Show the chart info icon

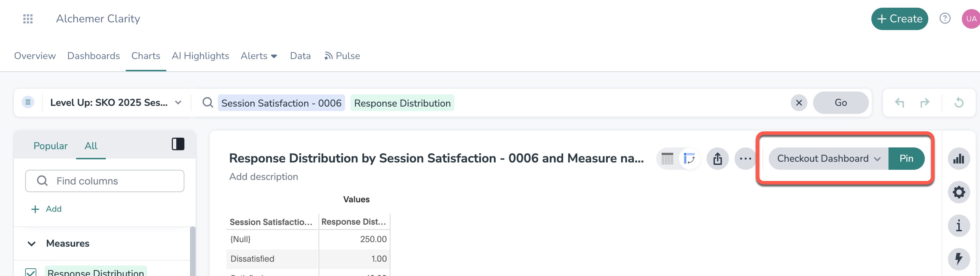(958, 225)
